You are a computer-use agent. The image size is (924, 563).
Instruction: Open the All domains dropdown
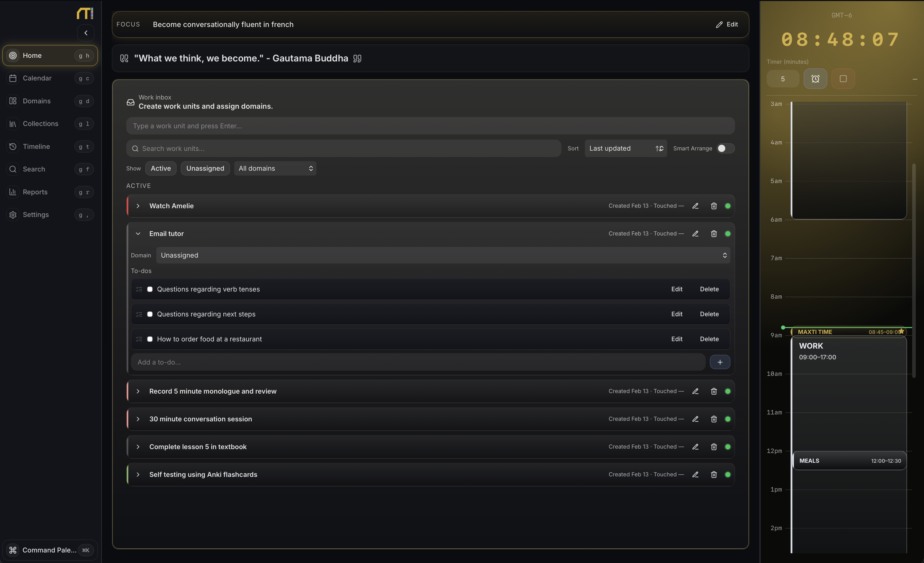click(275, 168)
